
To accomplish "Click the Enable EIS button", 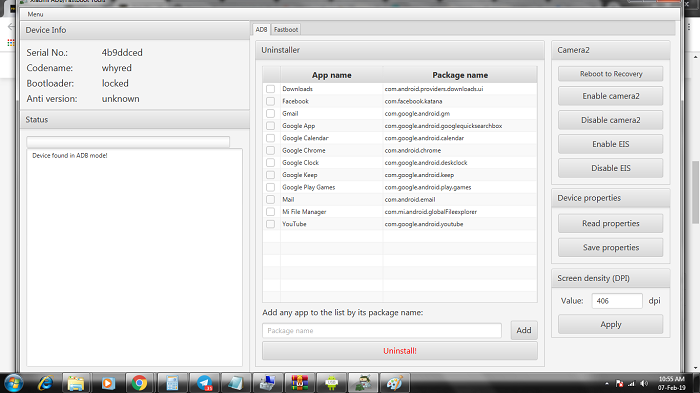I will click(611, 144).
